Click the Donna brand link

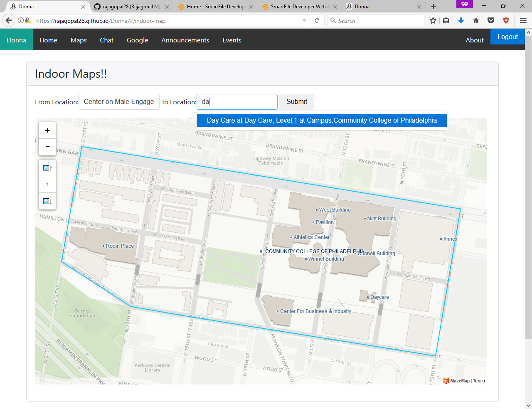pyautogui.click(x=16, y=40)
